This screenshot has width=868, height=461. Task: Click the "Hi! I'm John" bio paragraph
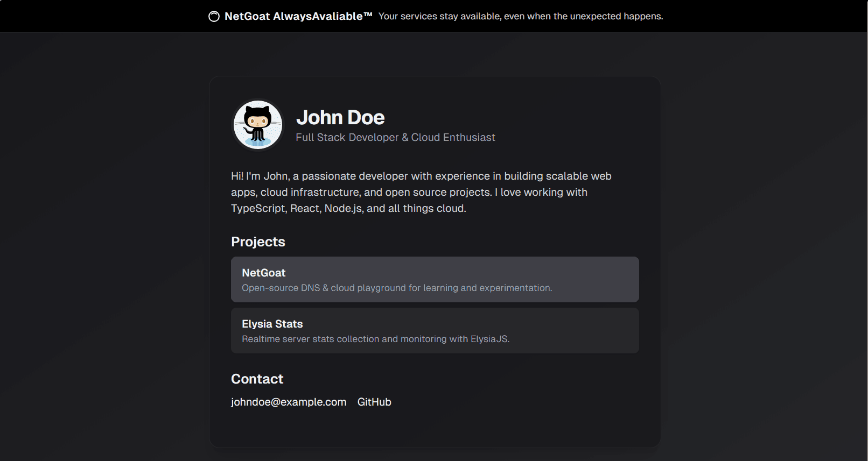(x=421, y=192)
